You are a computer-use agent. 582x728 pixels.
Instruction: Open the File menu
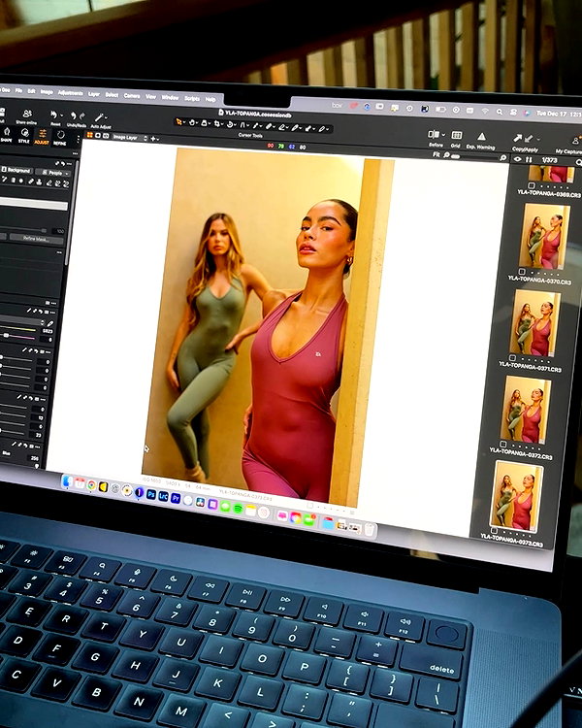pos(18,90)
